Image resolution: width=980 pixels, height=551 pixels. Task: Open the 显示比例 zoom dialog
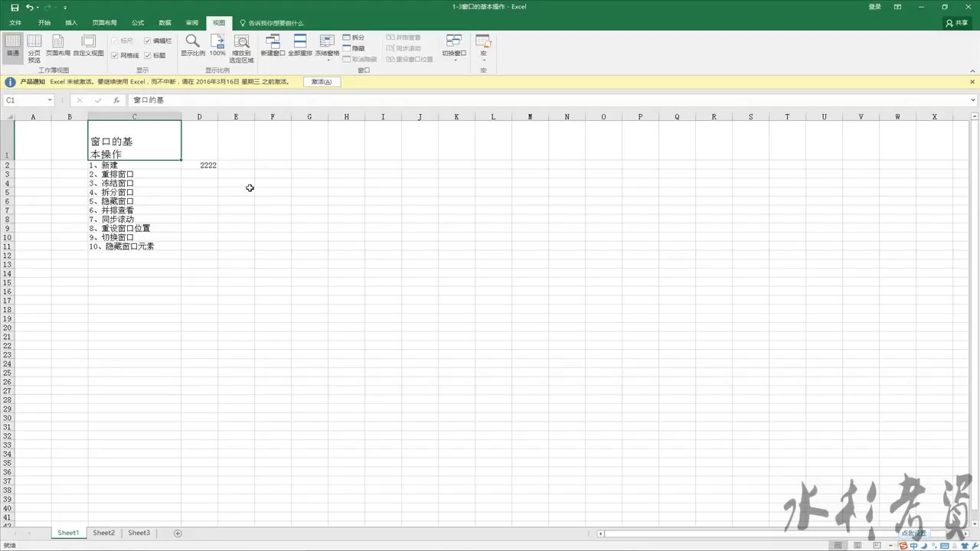pyautogui.click(x=193, y=45)
